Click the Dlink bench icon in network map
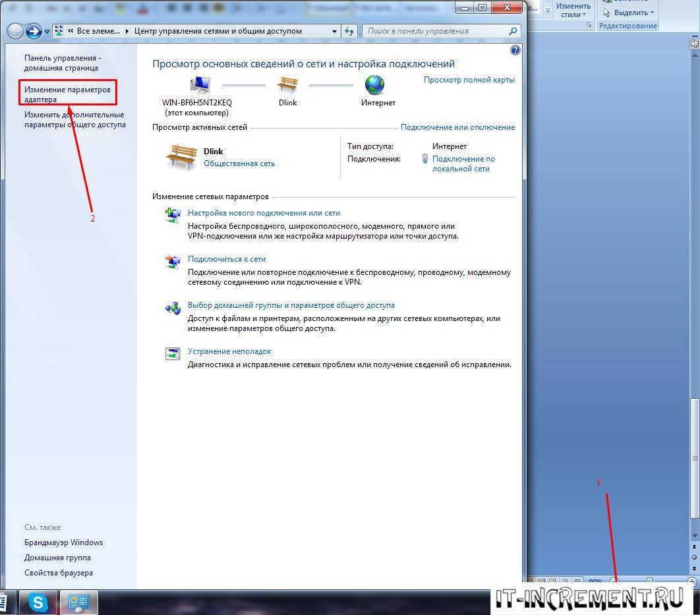The width and height of the screenshot is (700, 615). pyautogui.click(x=287, y=85)
